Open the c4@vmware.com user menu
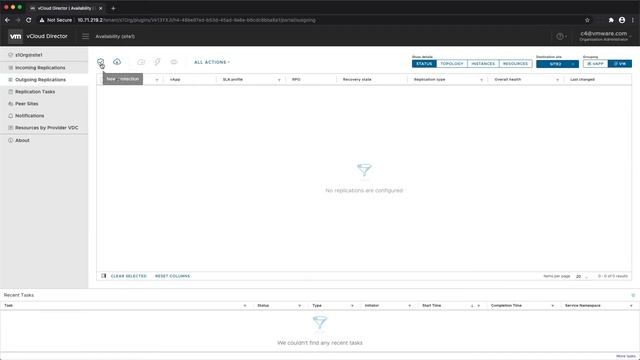Viewport: 640px width, 360px height. [604, 36]
